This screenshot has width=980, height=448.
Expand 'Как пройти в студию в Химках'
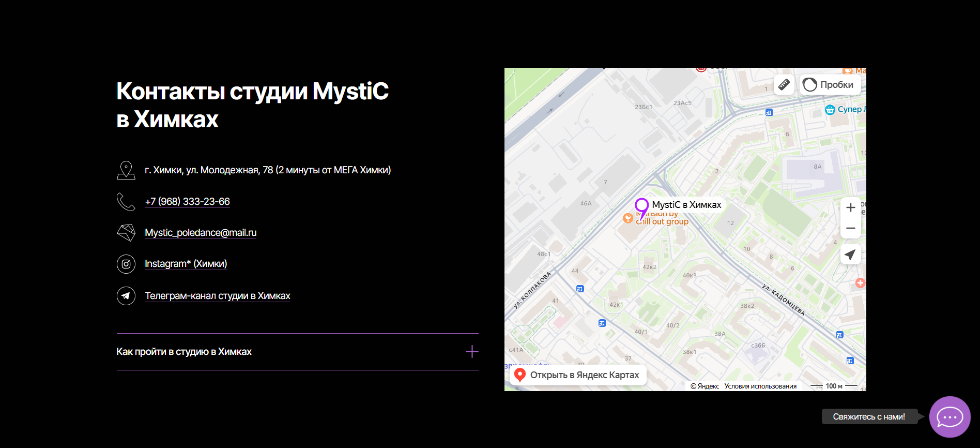[x=184, y=352]
